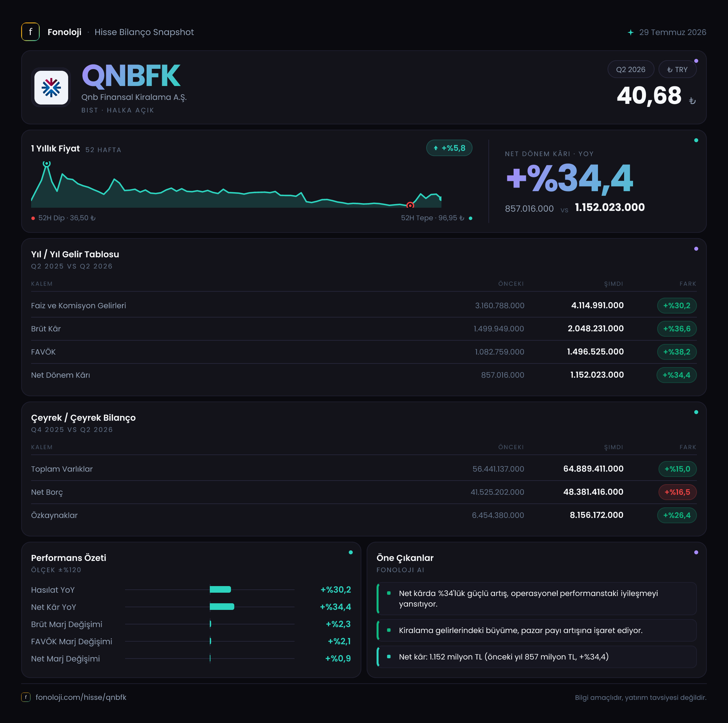Click the 48.381.416.000 value
Viewport: 728px width, 723px height.
[x=593, y=492]
